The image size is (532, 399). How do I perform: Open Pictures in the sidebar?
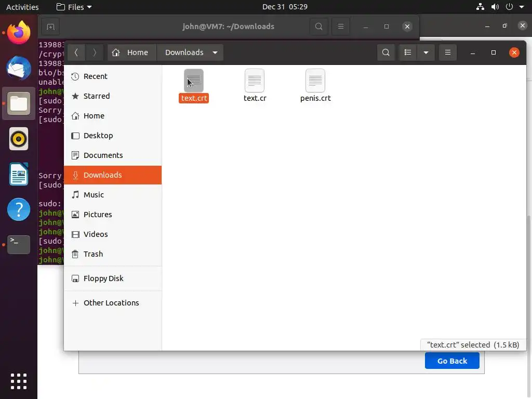(113, 215)
